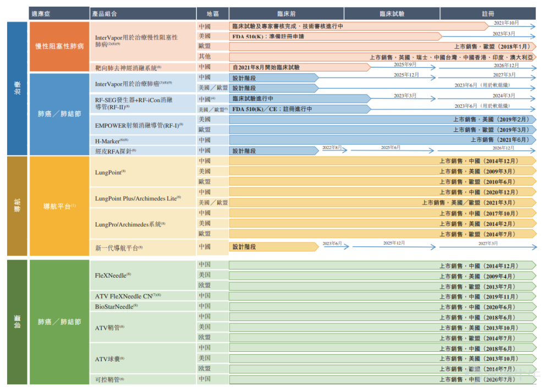550x392 pixels.
Task: Click the ATV球囊 product cell
Action: (x=143, y=358)
